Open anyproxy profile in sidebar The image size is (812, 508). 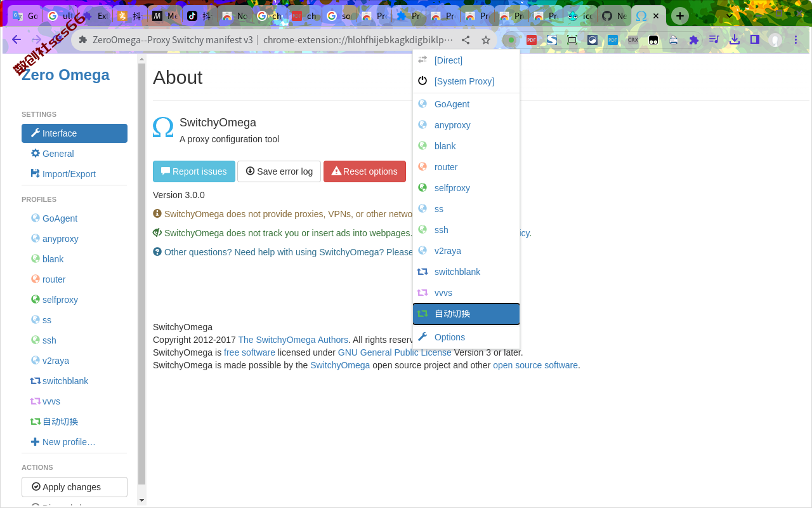[74, 239]
